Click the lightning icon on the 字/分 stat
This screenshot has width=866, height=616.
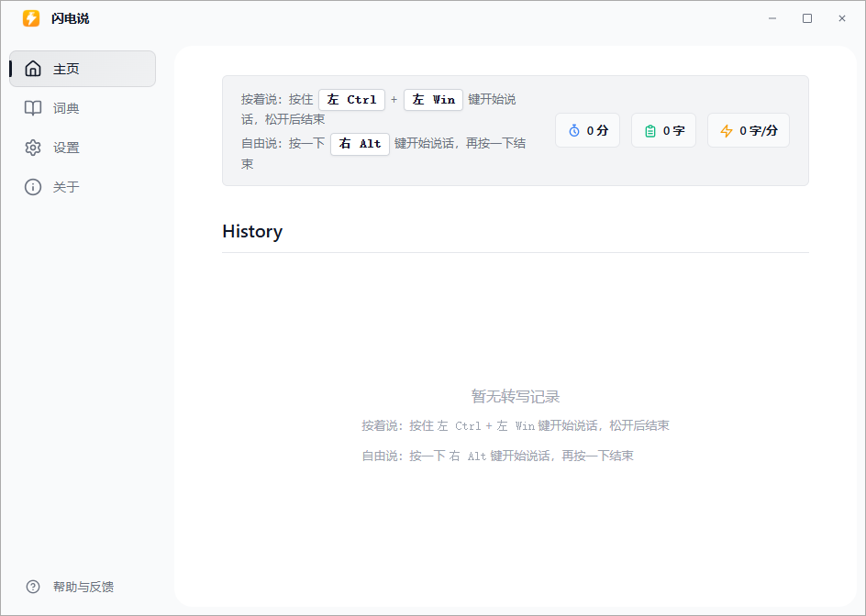coord(725,130)
